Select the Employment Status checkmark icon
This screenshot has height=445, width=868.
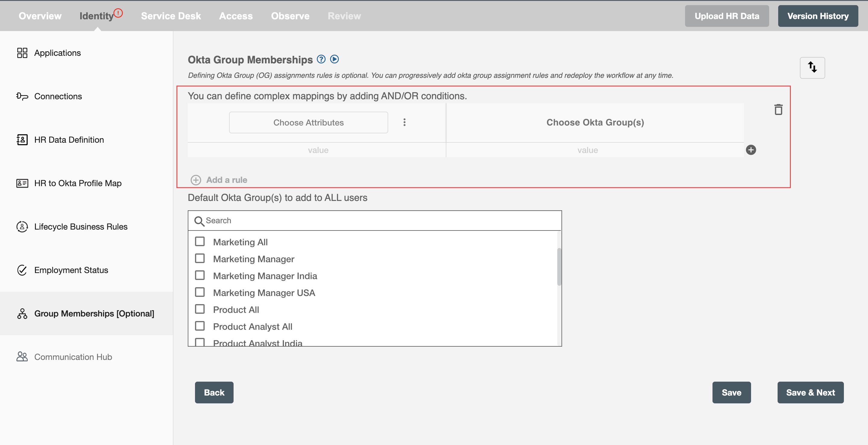pyautogui.click(x=22, y=270)
